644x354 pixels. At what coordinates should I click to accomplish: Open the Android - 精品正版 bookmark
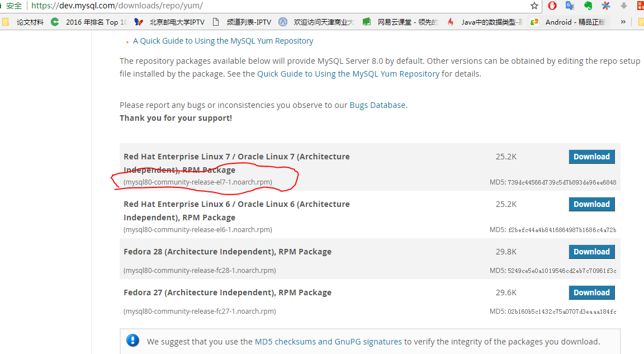pos(568,22)
